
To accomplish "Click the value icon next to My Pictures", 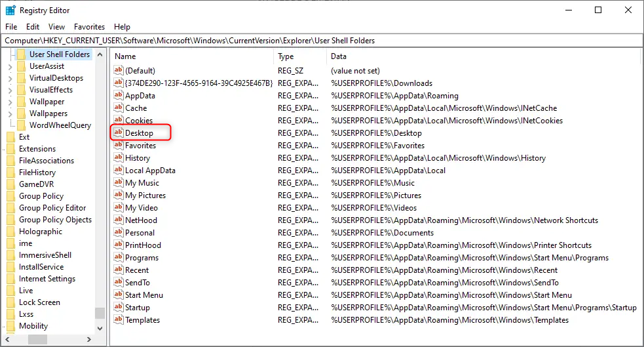I will tap(119, 195).
